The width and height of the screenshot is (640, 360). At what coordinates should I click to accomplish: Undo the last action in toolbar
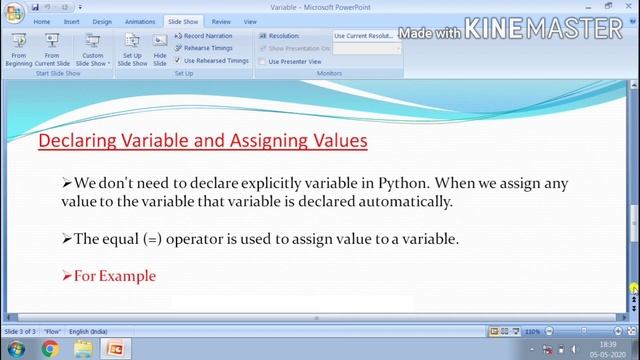click(x=48, y=7)
